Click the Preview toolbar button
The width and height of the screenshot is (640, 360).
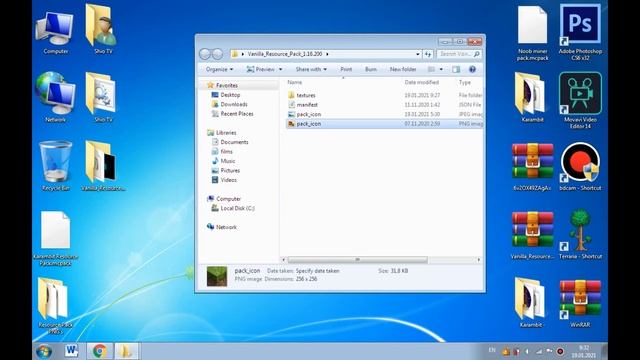coord(260,69)
